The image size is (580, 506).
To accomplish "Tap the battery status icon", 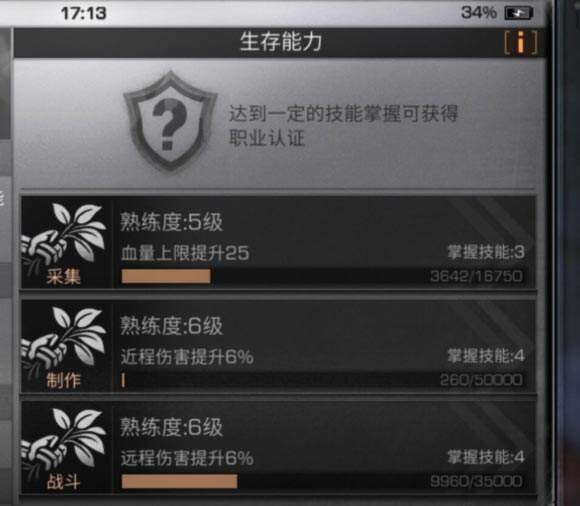I will tap(519, 13).
